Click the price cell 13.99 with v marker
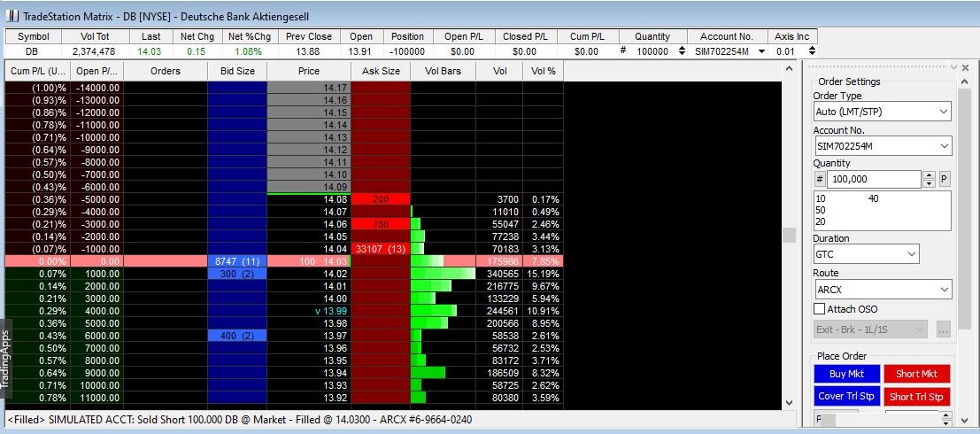The image size is (980, 434). coord(309,311)
